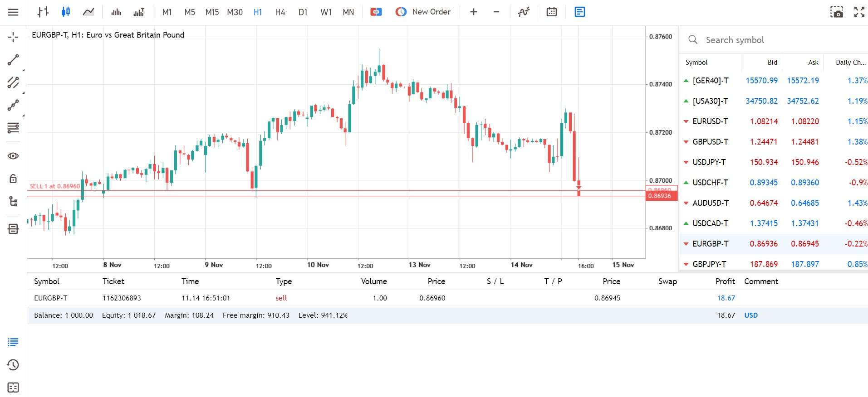Zoom out the chart with minus

coord(496,12)
